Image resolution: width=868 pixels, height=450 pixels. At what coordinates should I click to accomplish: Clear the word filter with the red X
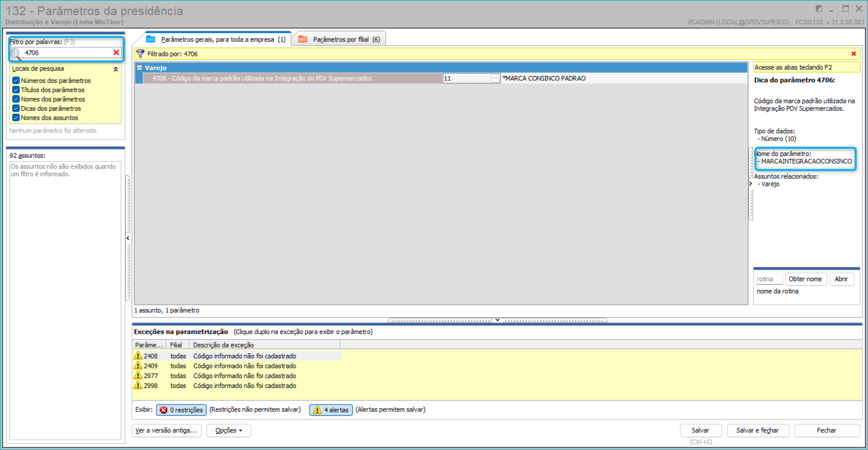116,53
